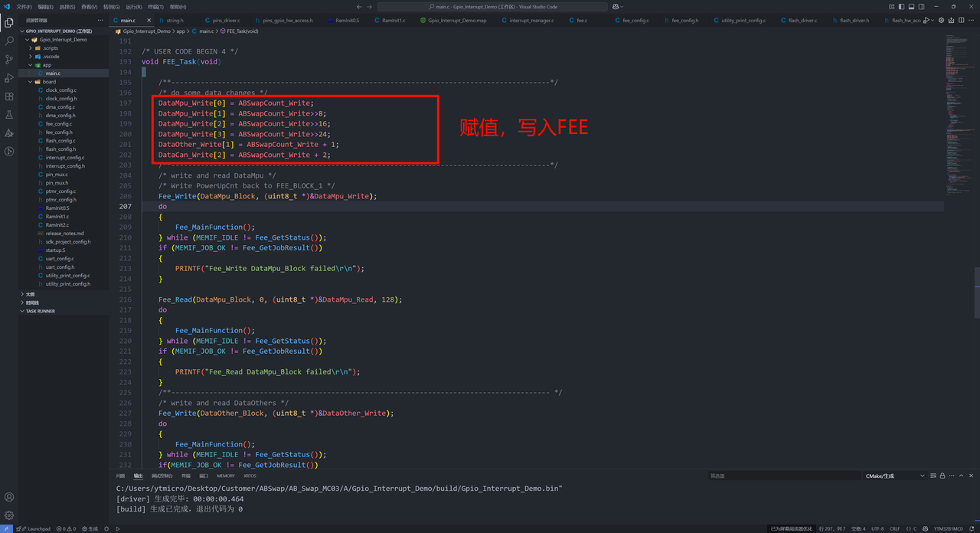
Task: Open the Source Control view
Action: click(x=9, y=59)
